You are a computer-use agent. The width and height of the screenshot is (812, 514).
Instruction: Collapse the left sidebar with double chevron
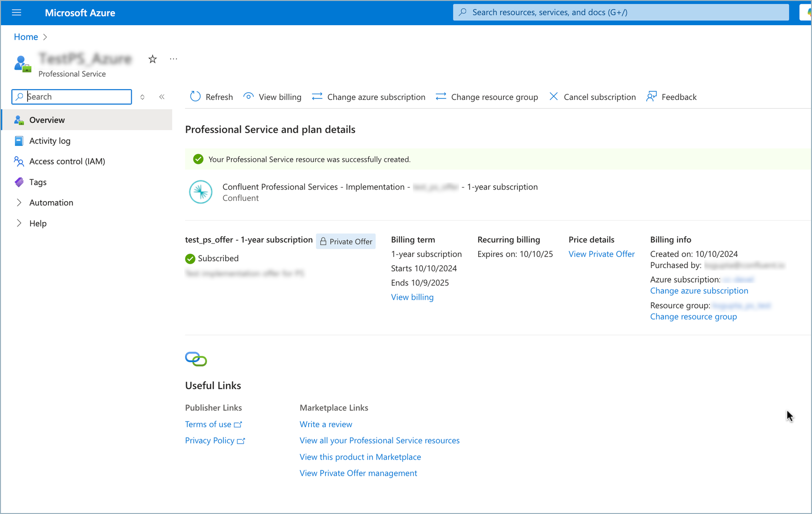click(162, 97)
